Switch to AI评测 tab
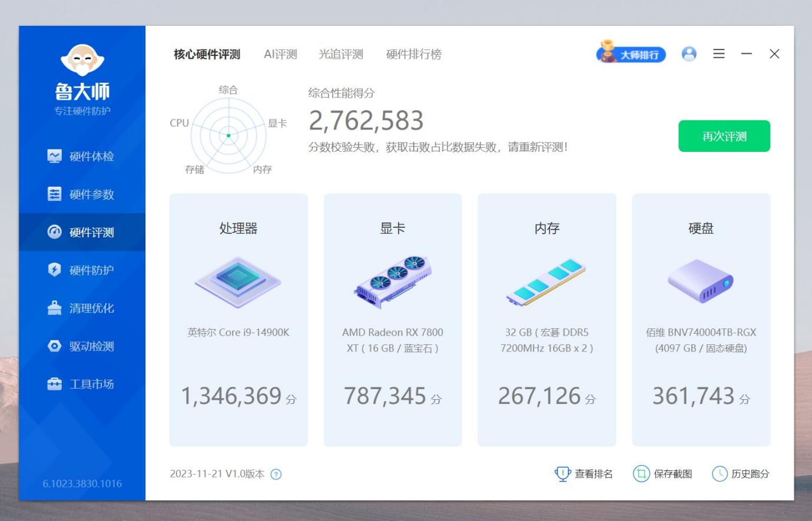This screenshot has width=812, height=521. point(280,54)
